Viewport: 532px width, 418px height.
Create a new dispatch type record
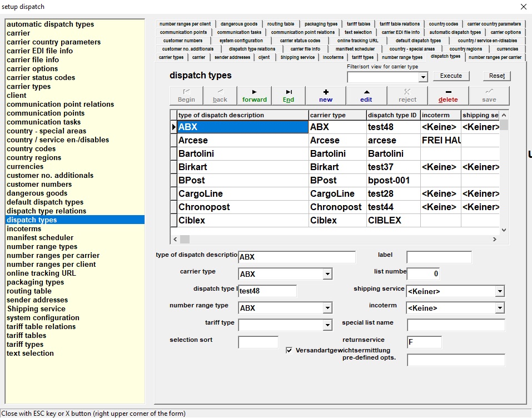click(x=326, y=96)
